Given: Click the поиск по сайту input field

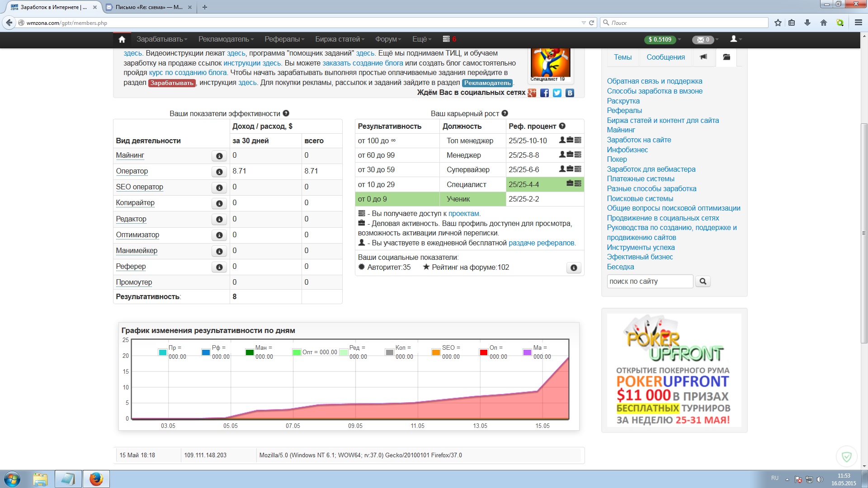Looking at the screenshot, I should pos(649,281).
